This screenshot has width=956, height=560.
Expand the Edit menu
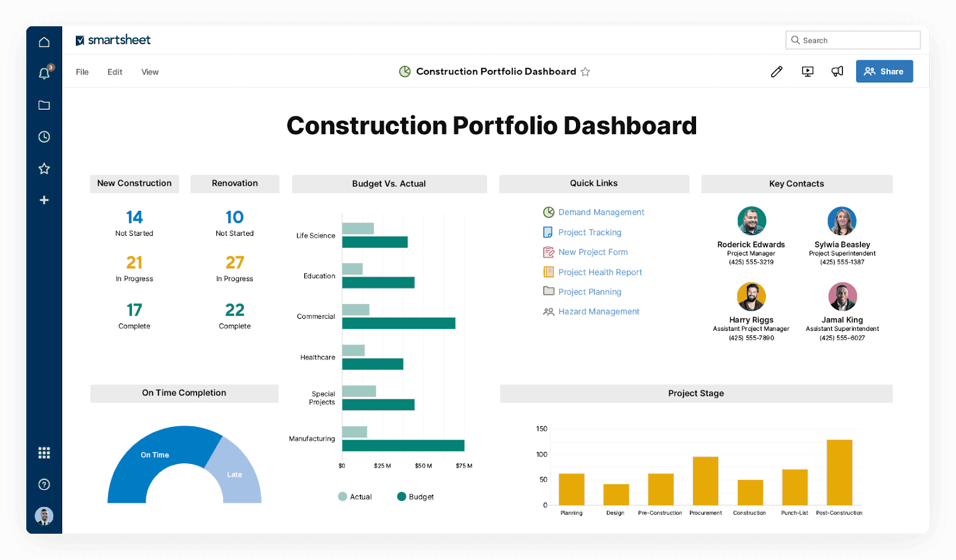point(114,72)
